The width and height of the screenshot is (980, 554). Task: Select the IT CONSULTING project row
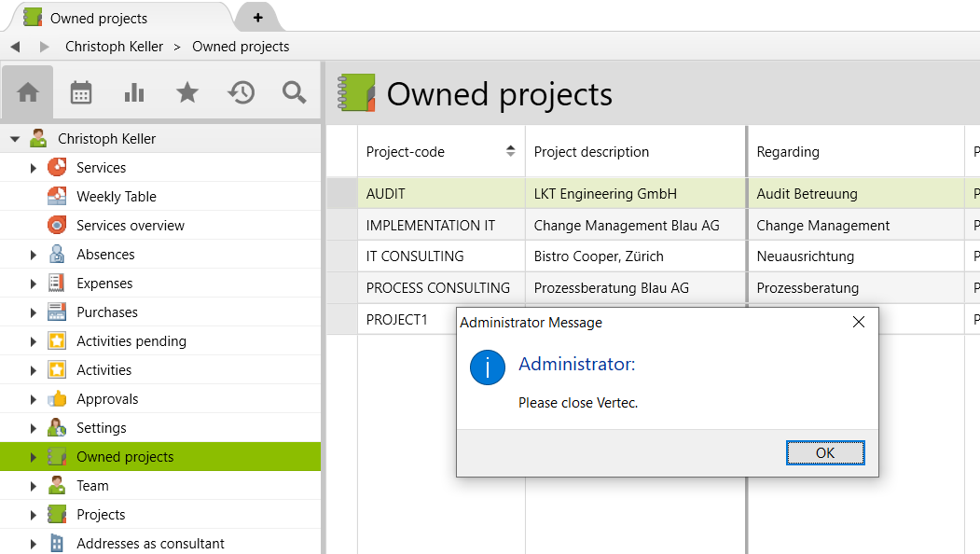point(415,256)
